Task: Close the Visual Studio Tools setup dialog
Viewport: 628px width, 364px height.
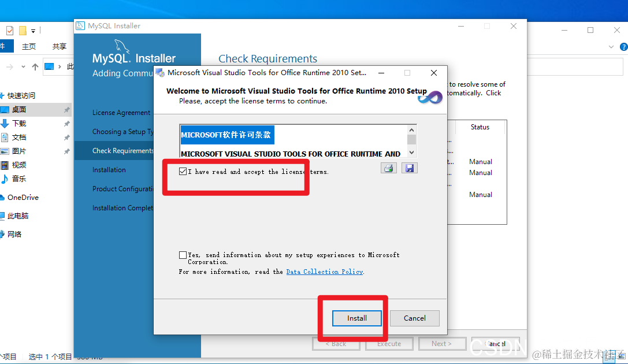Action: [x=434, y=73]
